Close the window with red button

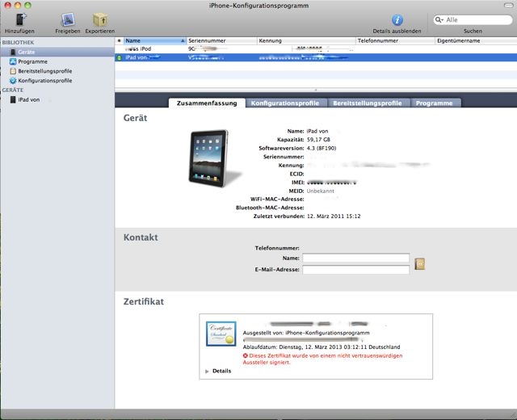(7, 6)
